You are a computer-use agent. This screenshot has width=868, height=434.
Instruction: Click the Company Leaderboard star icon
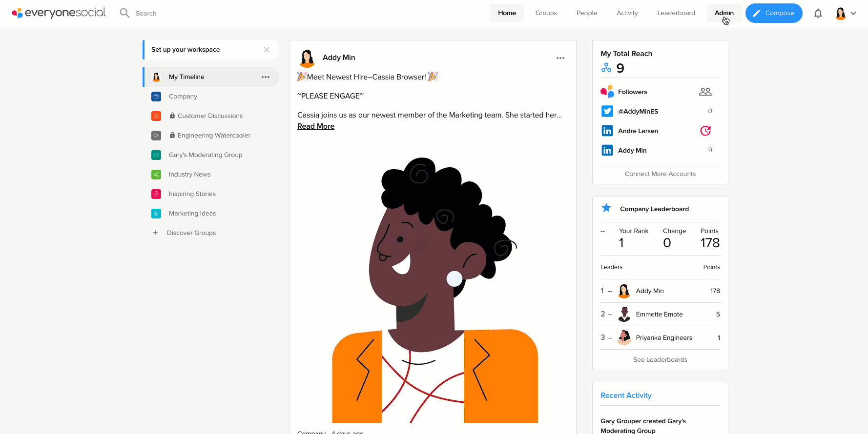click(x=606, y=208)
